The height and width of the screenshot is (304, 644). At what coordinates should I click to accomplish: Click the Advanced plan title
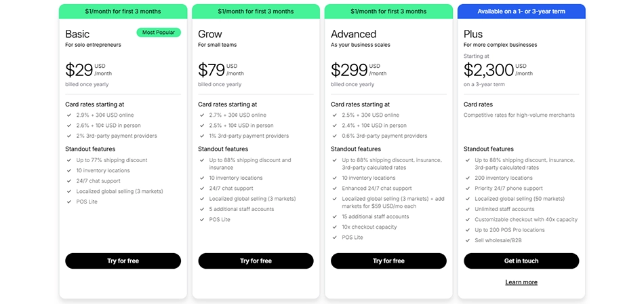coord(353,34)
